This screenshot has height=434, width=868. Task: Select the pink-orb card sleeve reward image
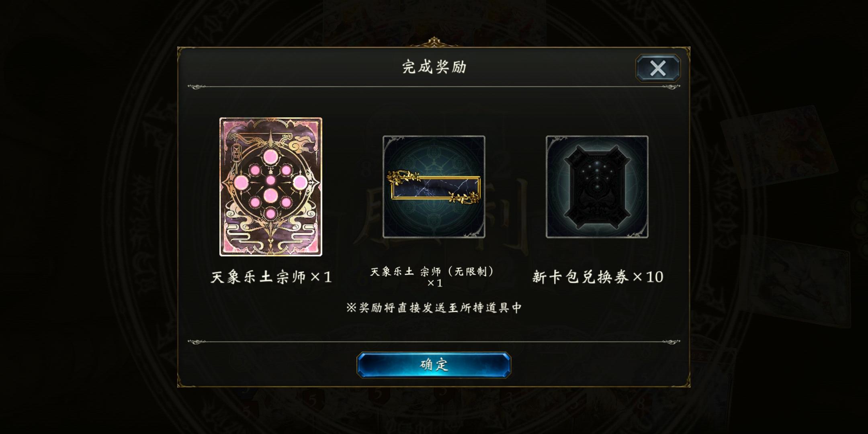[x=270, y=187]
